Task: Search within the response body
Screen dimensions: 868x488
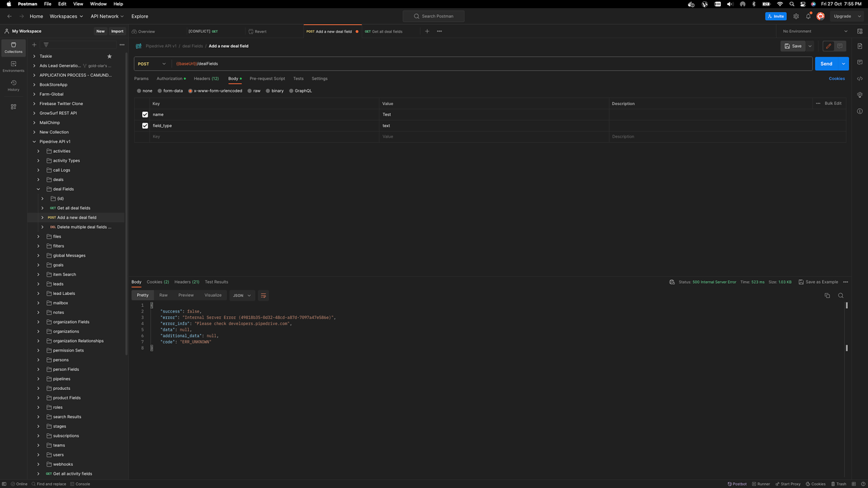Action: click(x=840, y=296)
